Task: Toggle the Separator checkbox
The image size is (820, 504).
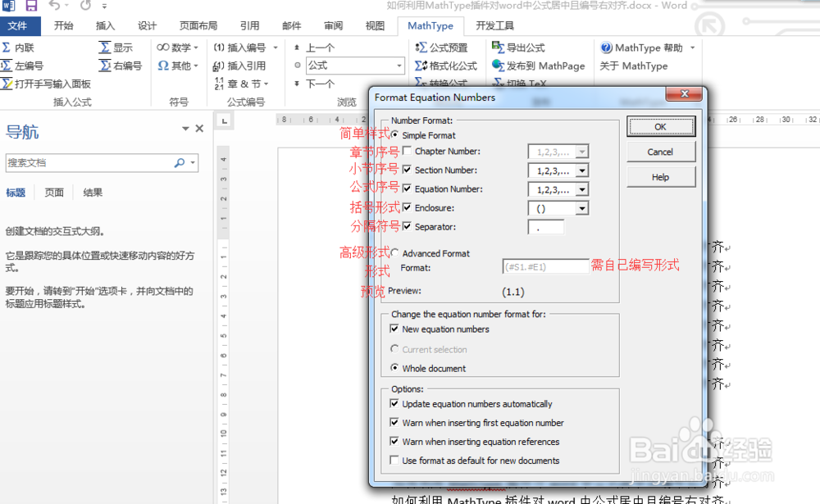Action: coord(407,226)
